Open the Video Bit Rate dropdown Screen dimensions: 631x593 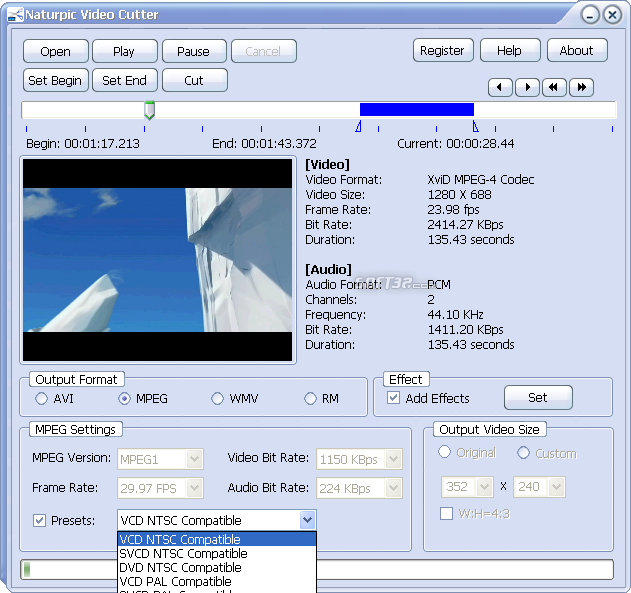pos(393,459)
